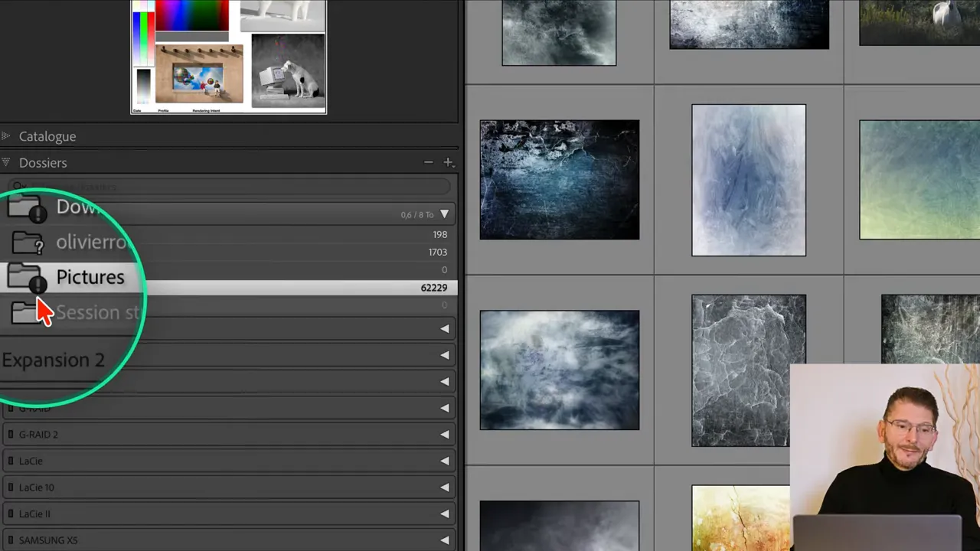The image size is (980, 551).
Task: Expand the LaCie II volume arrow
Action: 444,514
